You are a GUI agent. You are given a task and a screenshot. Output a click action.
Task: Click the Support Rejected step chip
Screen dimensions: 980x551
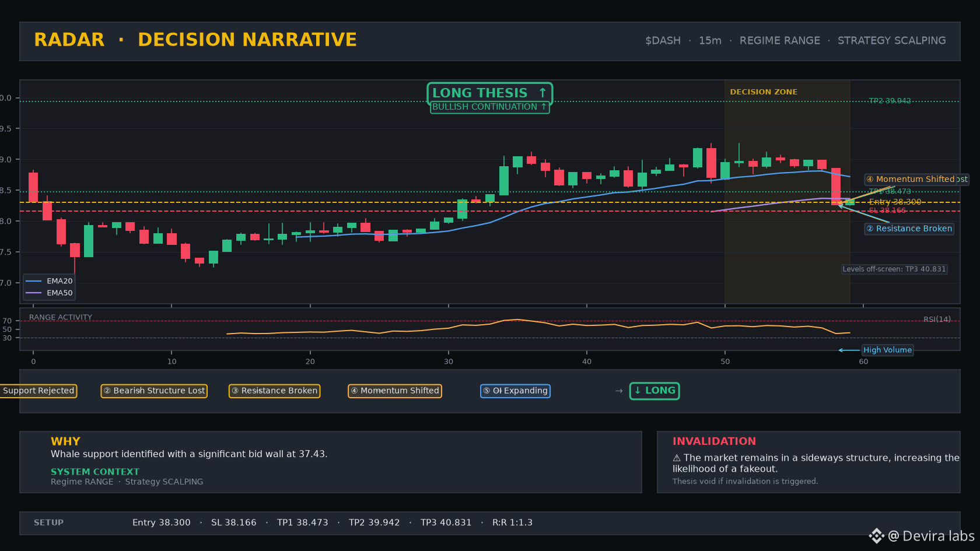click(38, 391)
